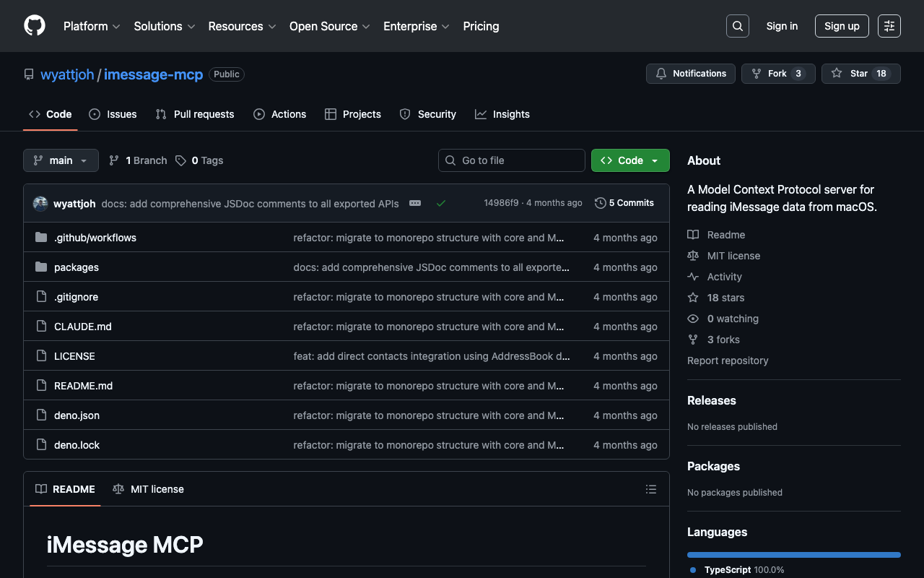Open 5 Commits history

(x=624, y=203)
